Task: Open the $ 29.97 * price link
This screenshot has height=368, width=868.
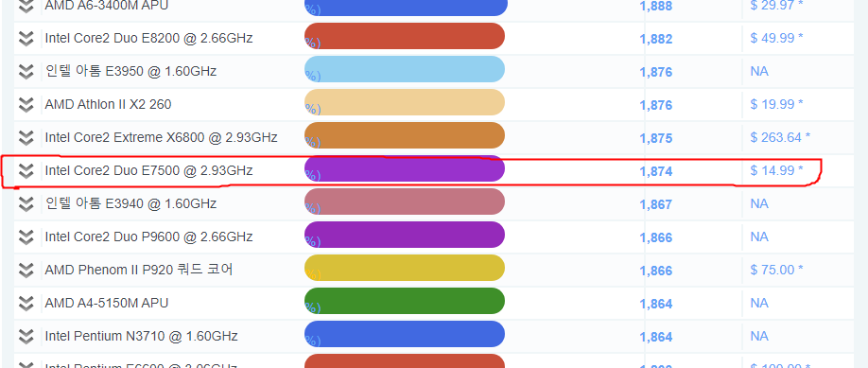Action: tap(776, 6)
